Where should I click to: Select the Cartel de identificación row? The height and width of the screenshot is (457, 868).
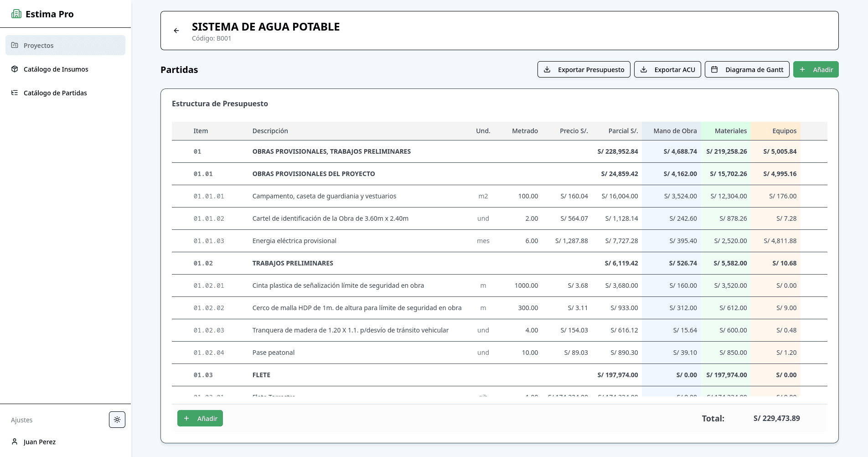(x=499, y=218)
